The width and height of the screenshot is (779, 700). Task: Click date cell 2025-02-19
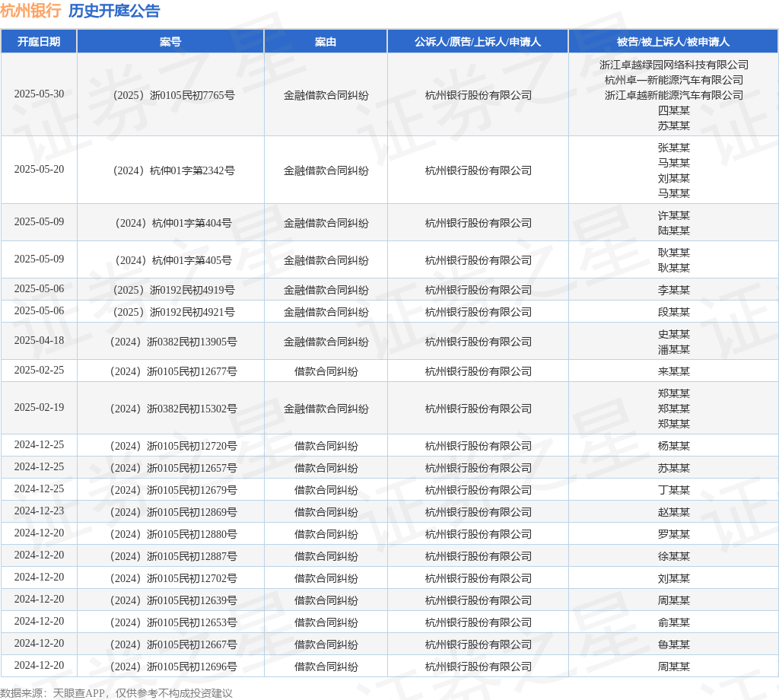[40, 407]
